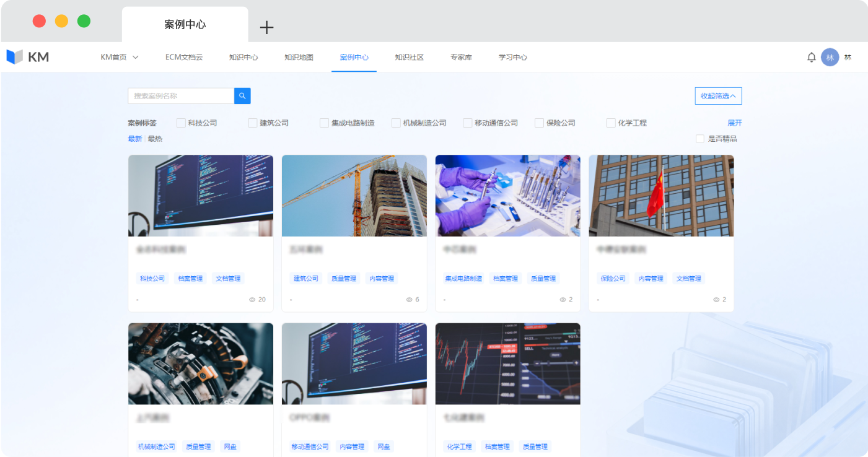Focus the 搜索案例名称 search field
Image resolution: width=868 pixels, height=457 pixels.
click(181, 96)
